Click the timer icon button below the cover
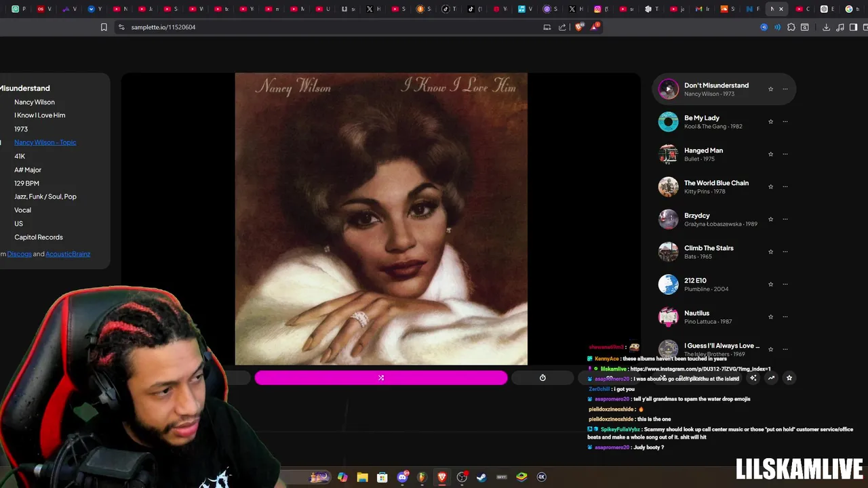The image size is (868, 488). click(x=542, y=378)
